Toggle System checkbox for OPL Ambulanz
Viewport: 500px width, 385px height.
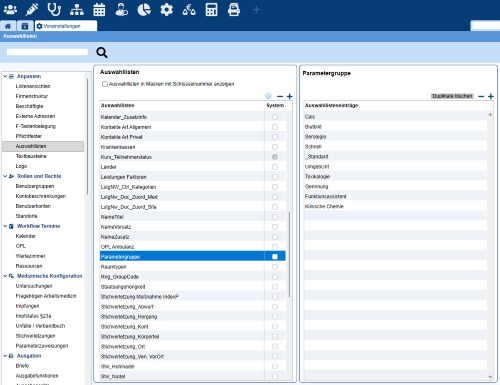[x=275, y=247]
